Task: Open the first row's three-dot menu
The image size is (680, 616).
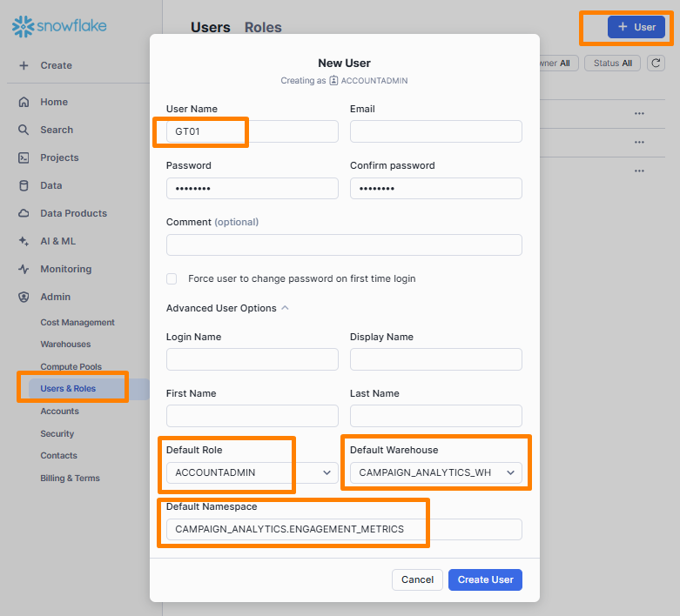Action: 639,114
